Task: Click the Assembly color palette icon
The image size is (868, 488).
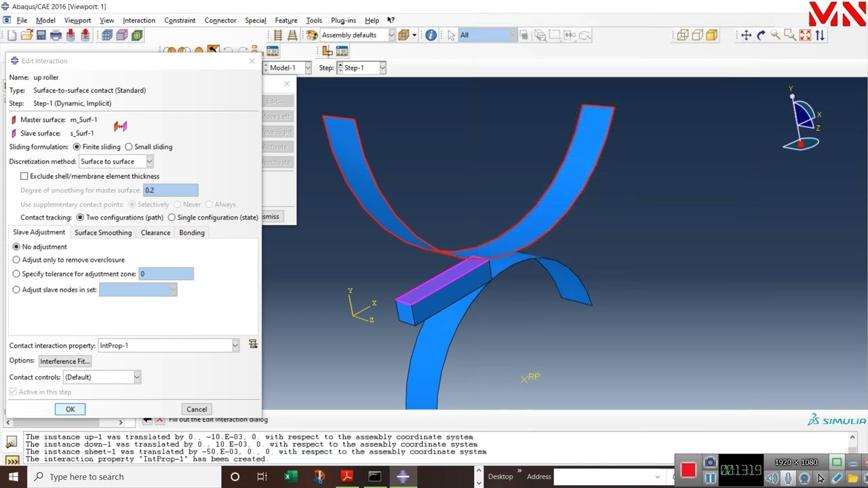Action: pyautogui.click(x=311, y=35)
